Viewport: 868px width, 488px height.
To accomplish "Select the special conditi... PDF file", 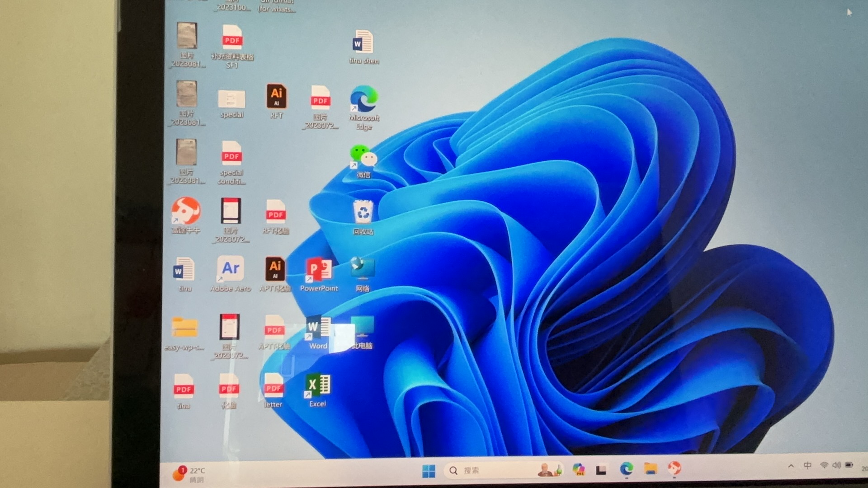I will tap(231, 163).
